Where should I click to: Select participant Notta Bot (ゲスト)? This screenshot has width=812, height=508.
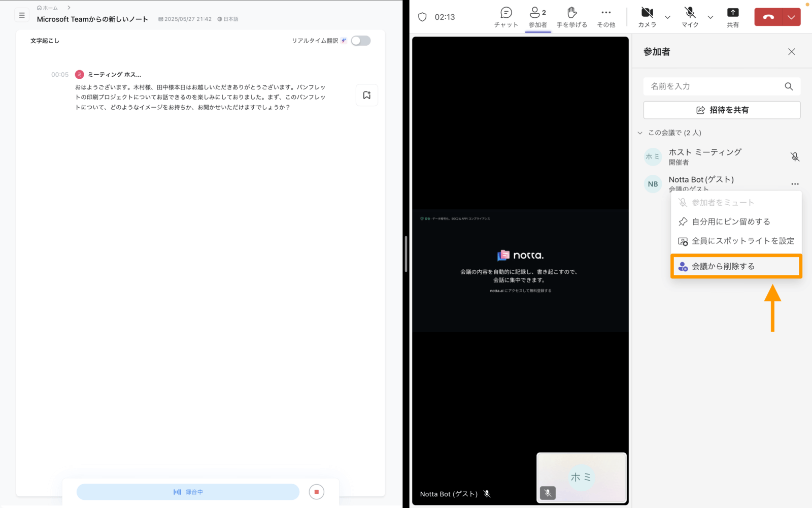tap(701, 180)
